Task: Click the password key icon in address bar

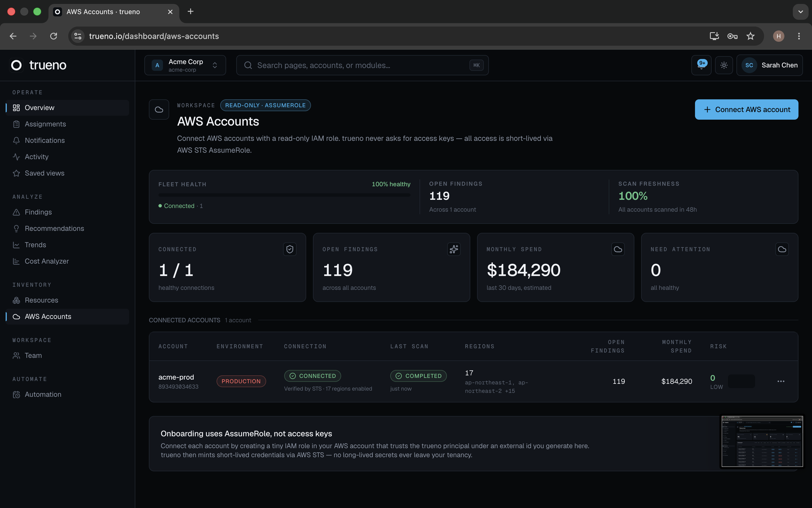Action: point(732,36)
